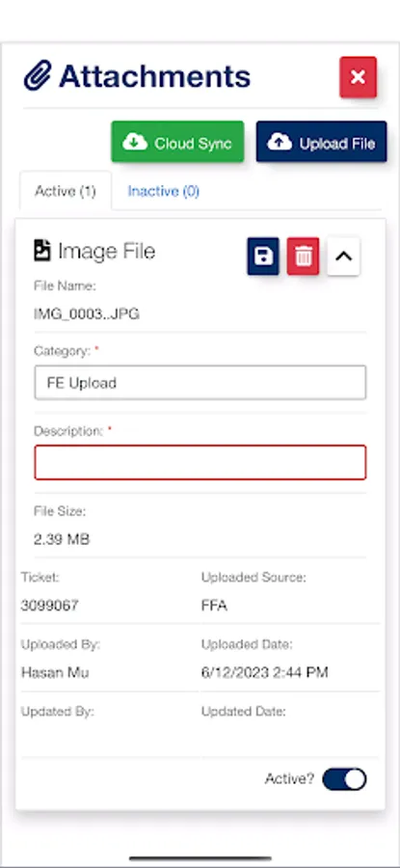Click the paperclip icon beside Attachments
Viewport: 400px width, 868px height.
click(x=37, y=76)
